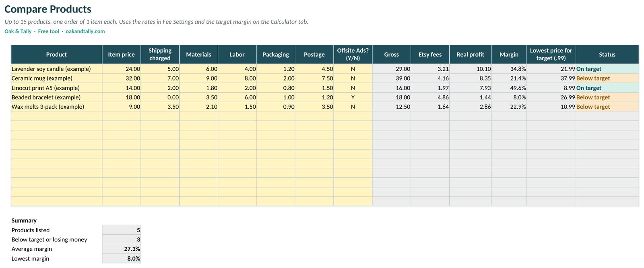Screen dimensions: 644x268
Task: Select Beaded bracelet real profit 1.44
Action: point(471,97)
